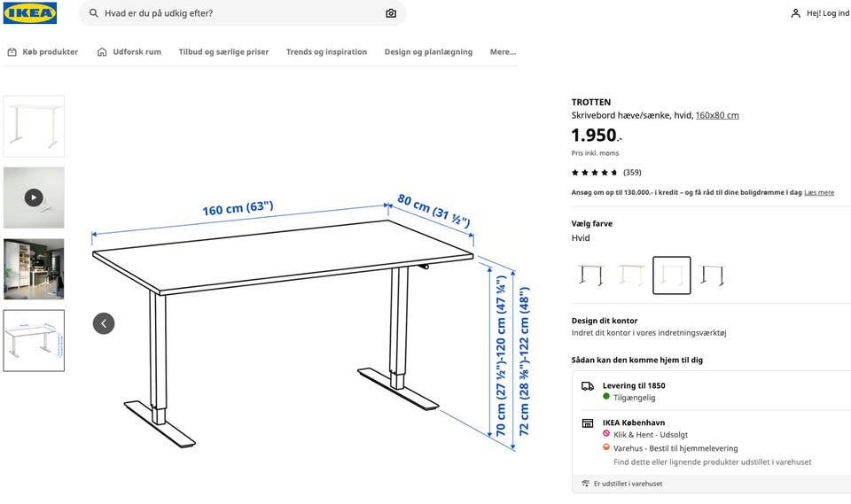This screenshot has height=504, width=851.
Task: Click the IKEA logo
Action: tap(30, 12)
